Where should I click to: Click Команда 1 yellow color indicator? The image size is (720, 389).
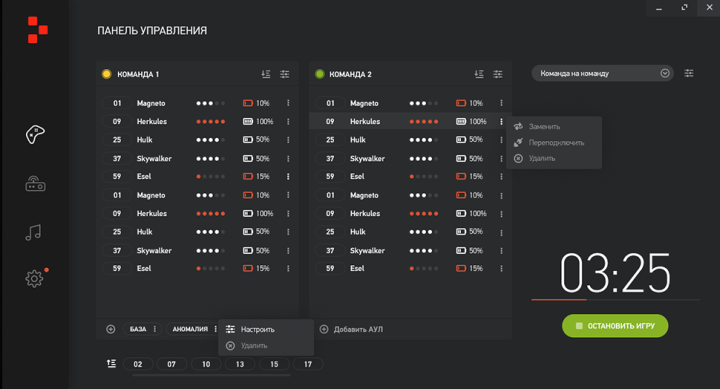point(107,74)
